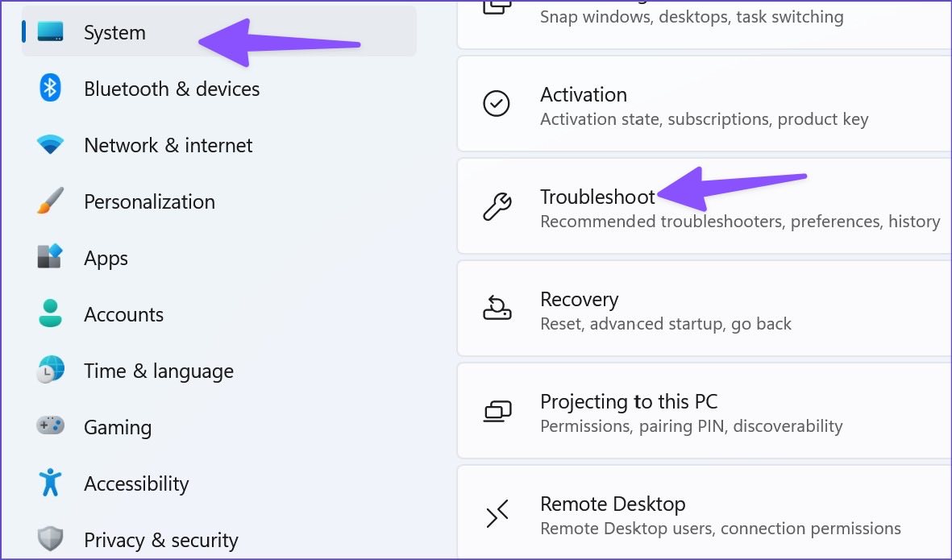
Task: Click the Wi-Fi network icon
Action: coord(50,144)
